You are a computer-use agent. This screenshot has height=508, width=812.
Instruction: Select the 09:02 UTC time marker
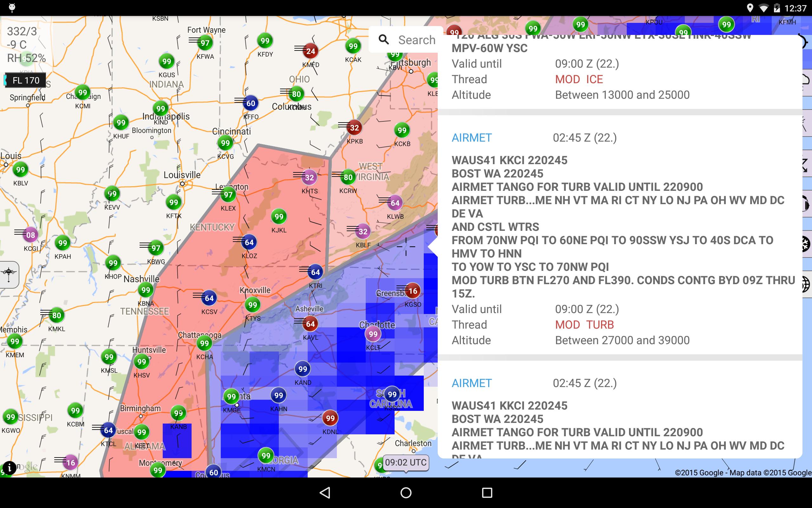[x=406, y=463]
